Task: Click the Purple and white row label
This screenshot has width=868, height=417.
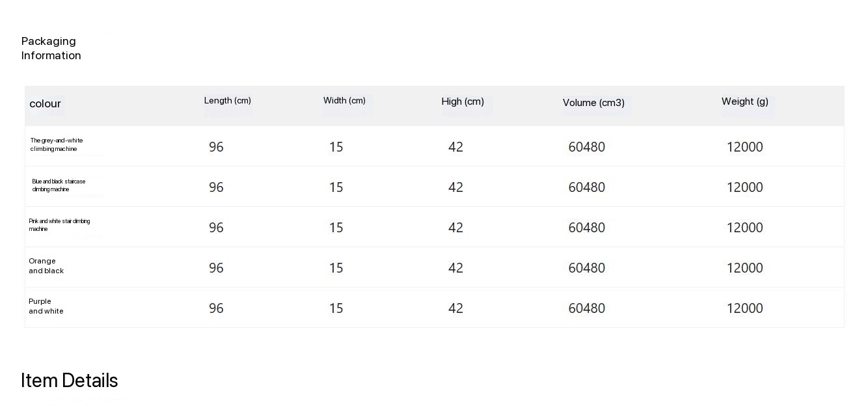Action: [x=46, y=306]
